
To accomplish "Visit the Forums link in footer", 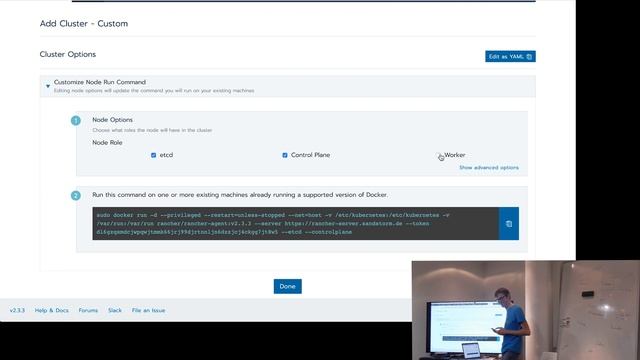I will 88,310.
